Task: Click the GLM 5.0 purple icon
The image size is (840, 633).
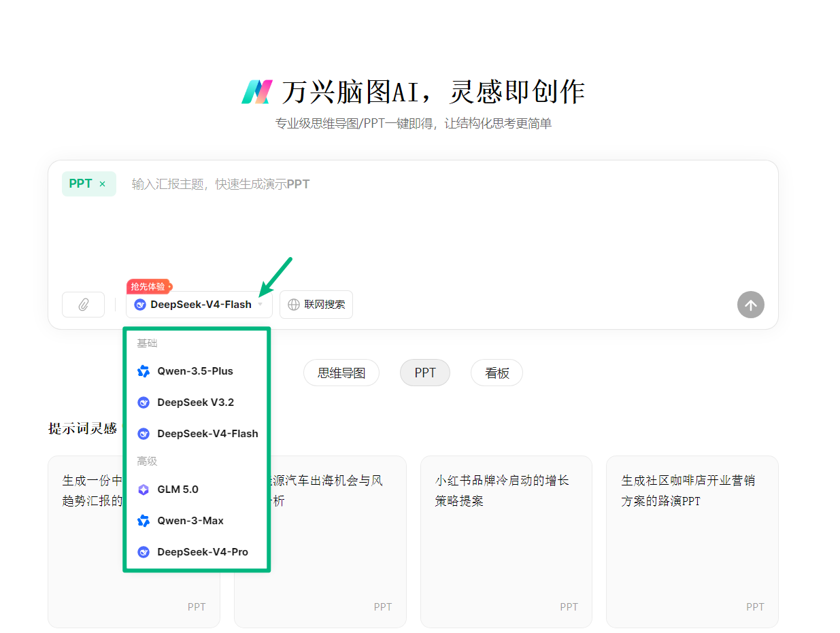Action: click(x=144, y=490)
